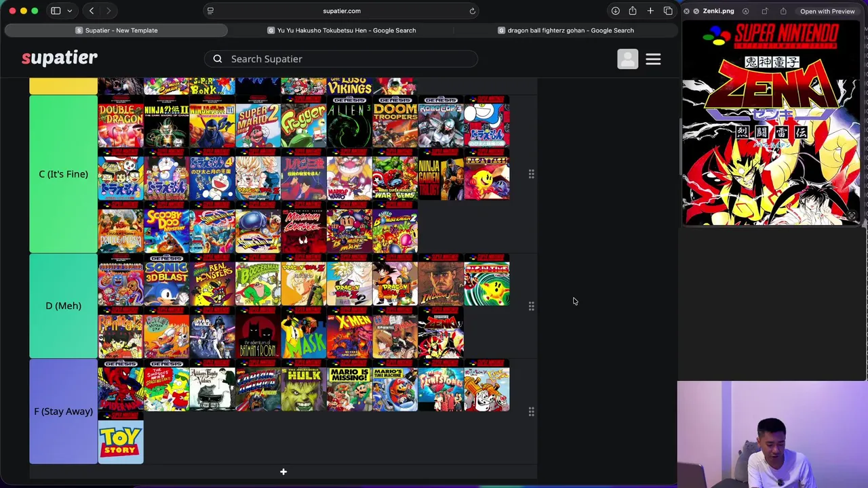Viewport: 868px width, 488px height.
Task: Select the F (Stay Away) tier label
Action: pos(63,411)
